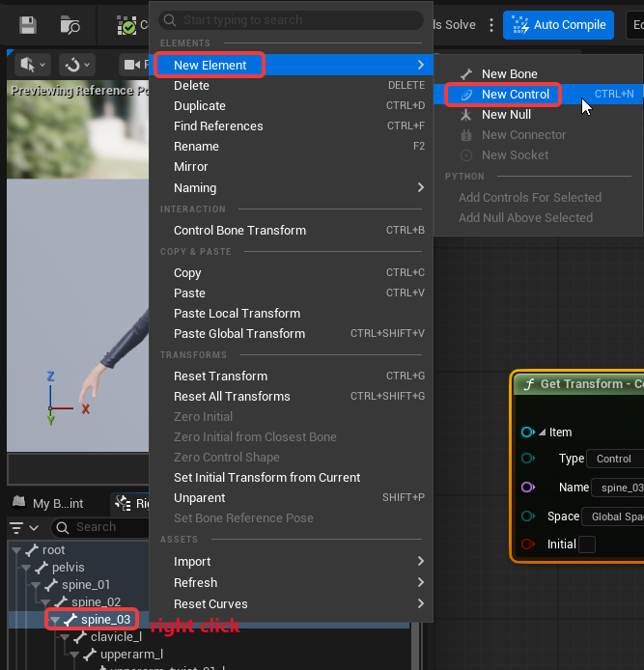
Task: Click the Compile checkmark icon
Action: point(126,25)
